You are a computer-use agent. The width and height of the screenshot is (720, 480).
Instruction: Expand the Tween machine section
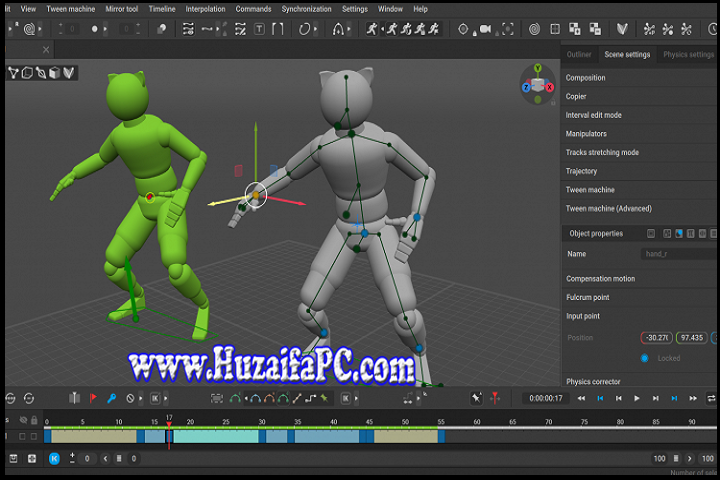[638, 190]
